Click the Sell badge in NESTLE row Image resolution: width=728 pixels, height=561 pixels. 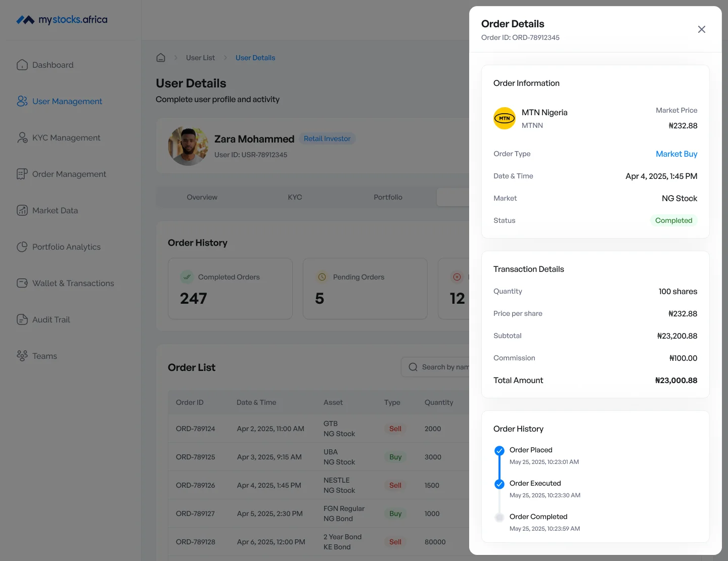pos(395,485)
